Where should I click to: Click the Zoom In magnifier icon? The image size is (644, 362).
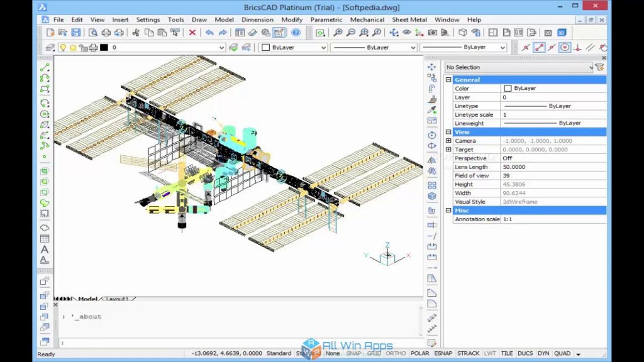coord(338,33)
